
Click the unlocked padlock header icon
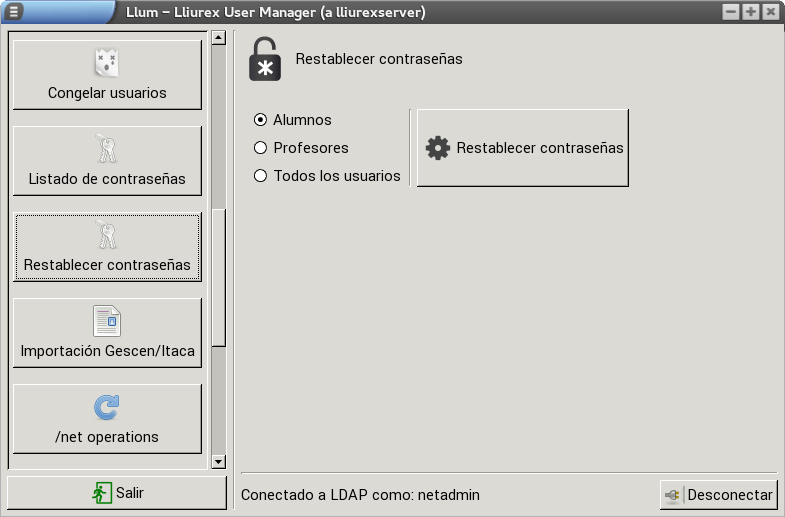click(264, 60)
